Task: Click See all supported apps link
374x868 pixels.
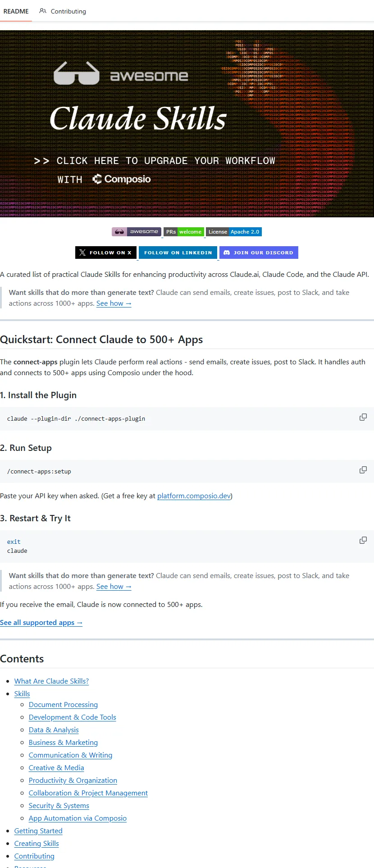Action: pyautogui.click(x=41, y=623)
